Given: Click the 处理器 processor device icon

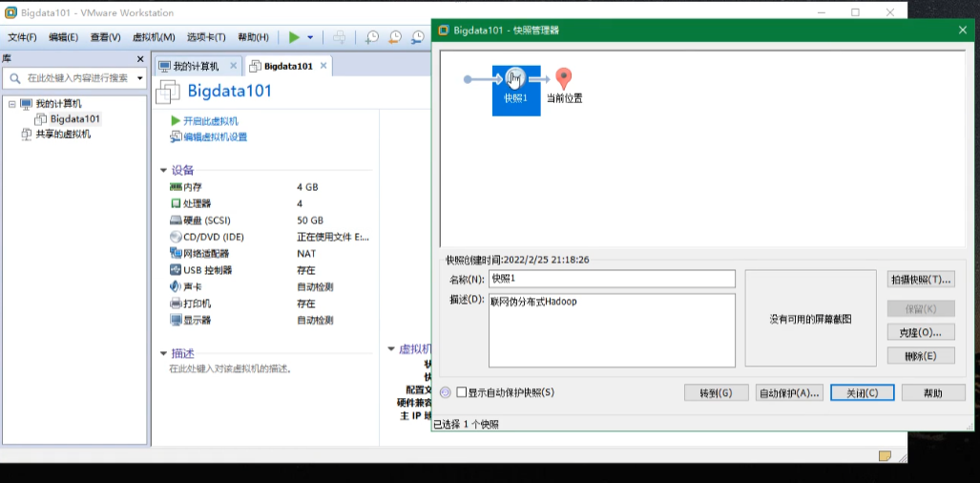Looking at the screenshot, I should tap(176, 203).
